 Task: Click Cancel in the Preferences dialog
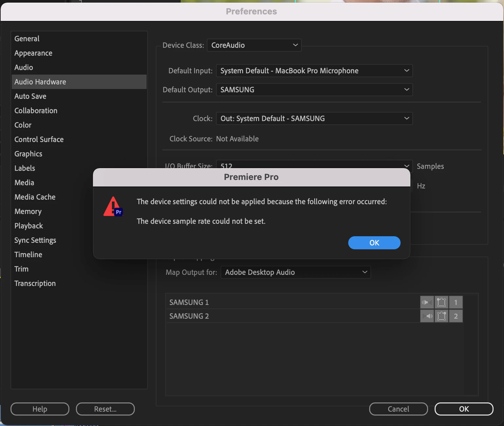pos(398,409)
